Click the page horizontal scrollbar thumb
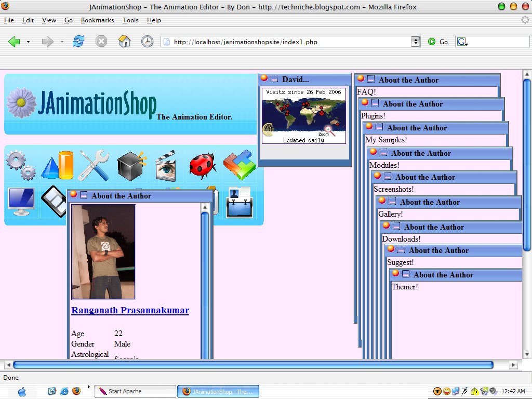Image resolution: width=532 pixels, height=399 pixels. point(253,365)
